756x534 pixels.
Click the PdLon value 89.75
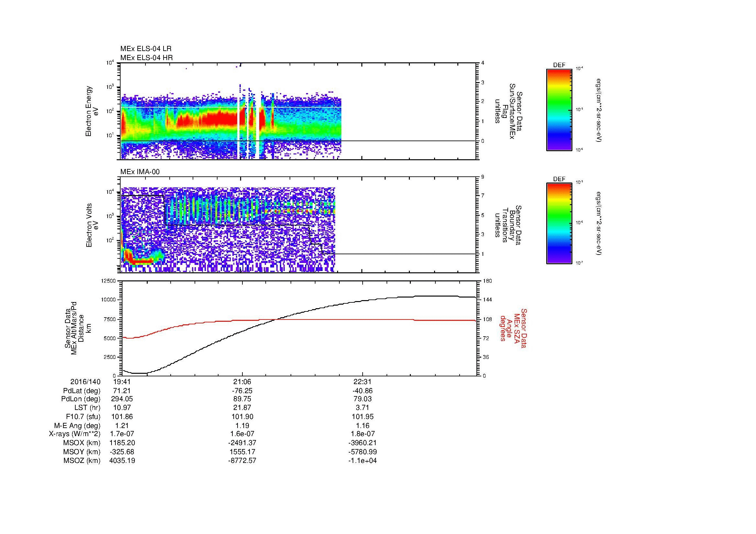pyautogui.click(x=242, y=399)
